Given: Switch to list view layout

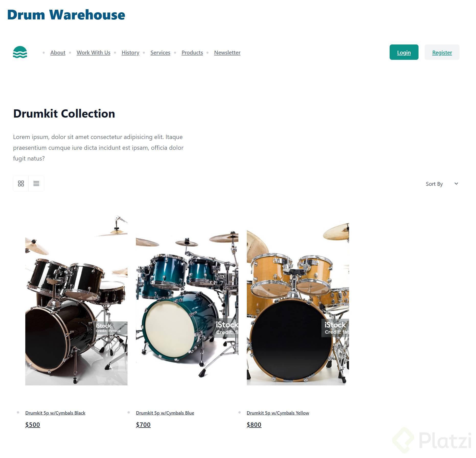Looking at the screenshot, I should (36, 184).
